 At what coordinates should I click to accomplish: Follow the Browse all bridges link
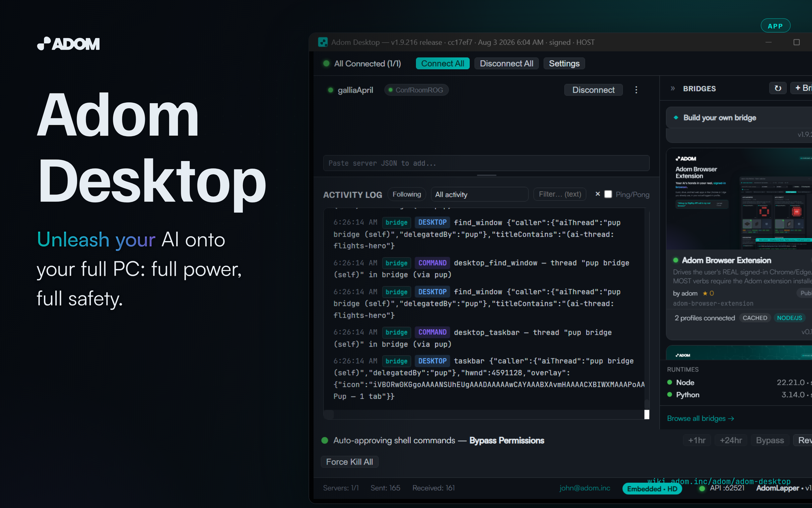coord(700,418)
